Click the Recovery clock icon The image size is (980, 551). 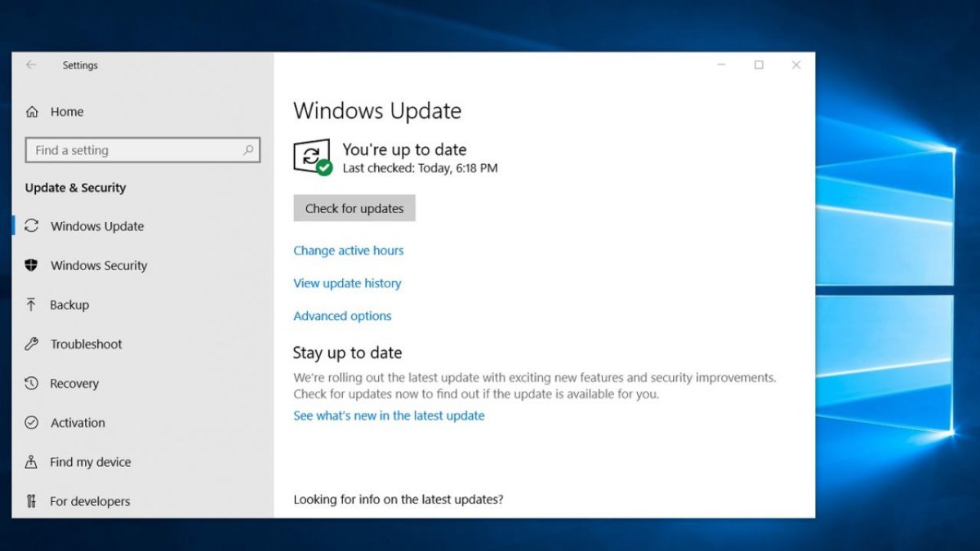tap(32, 383)
